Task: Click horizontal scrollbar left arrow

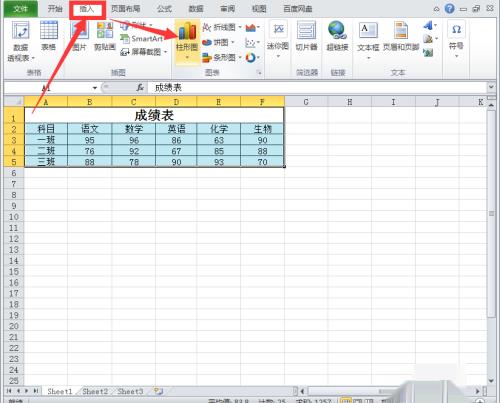Action: (303, 391)
